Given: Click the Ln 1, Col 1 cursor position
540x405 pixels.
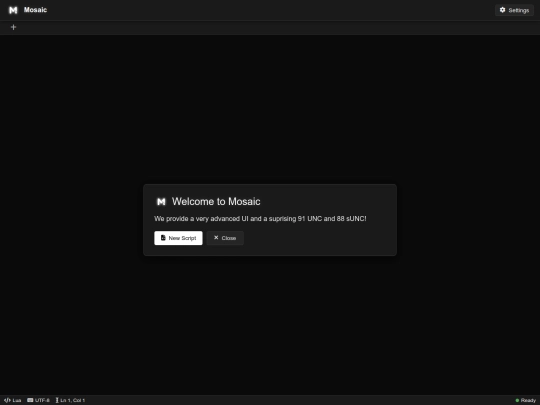Looking at the screenshot, I should 70,400.
